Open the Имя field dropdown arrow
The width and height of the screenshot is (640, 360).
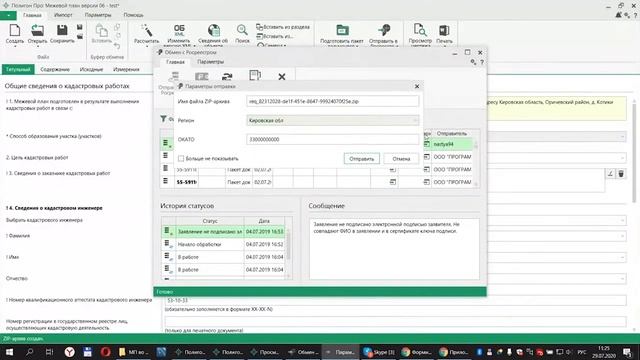[622, 257]
